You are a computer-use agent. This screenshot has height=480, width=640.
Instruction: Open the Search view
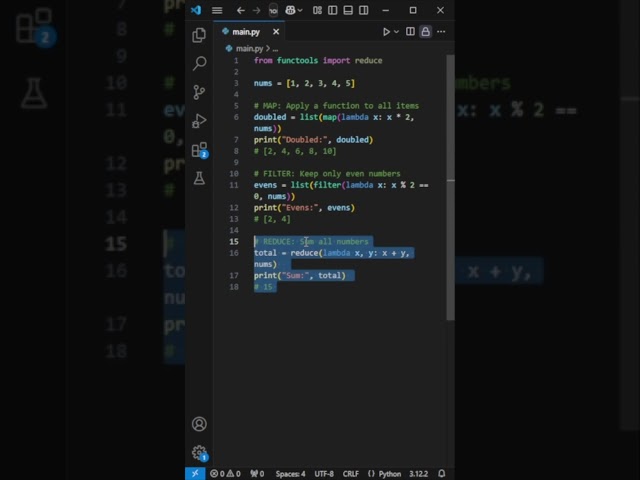coord(199,63)
